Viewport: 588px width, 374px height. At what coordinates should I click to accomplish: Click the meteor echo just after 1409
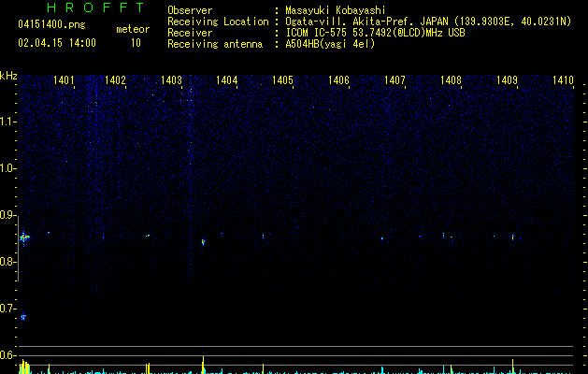tap(512, 237)
